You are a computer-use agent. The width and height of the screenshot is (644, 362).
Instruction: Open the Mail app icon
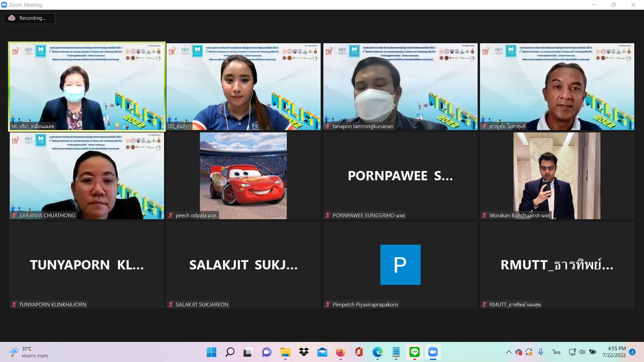[x=322, y=352]
